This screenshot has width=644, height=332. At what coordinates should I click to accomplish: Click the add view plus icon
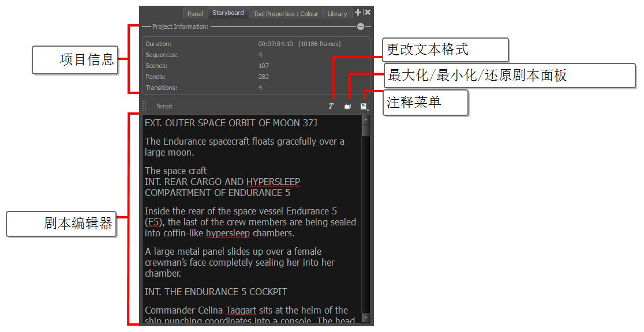pyautogui.click(x=358, y=13)
